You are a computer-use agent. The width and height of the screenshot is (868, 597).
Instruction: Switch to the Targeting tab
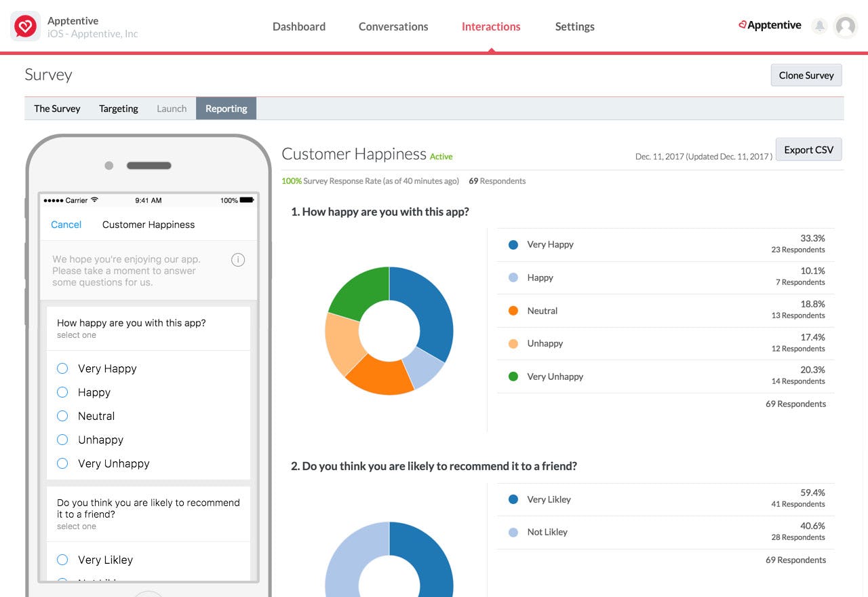tap(118, 109)
